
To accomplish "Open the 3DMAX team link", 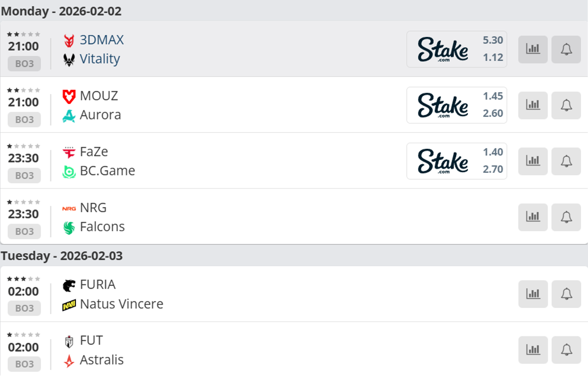I will click(101, 40).
